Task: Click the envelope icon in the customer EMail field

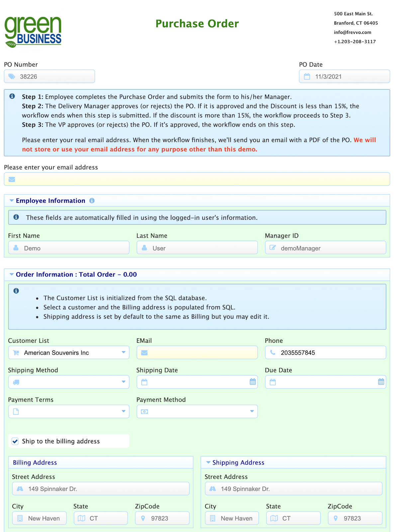Action: (144, 353)
